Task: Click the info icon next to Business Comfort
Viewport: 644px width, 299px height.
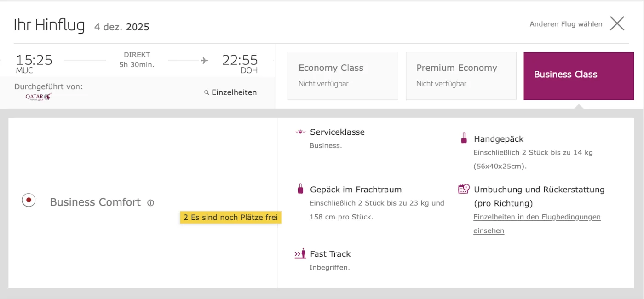Action: pyautogui.click(x=150, y=203)
